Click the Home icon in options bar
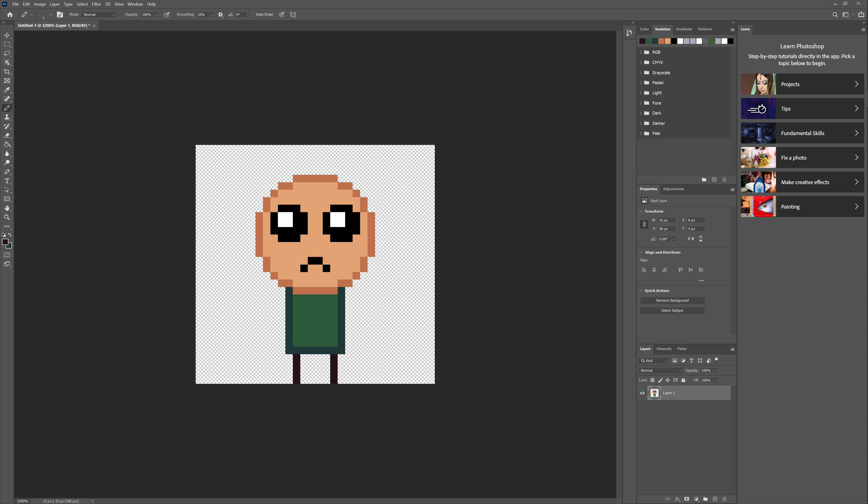This screenshot has height=504, width=868. coord(10,14)
